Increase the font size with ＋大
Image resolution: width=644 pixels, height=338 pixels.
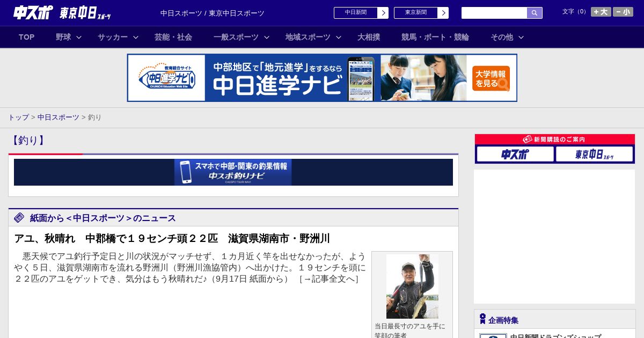click(601, 12)
